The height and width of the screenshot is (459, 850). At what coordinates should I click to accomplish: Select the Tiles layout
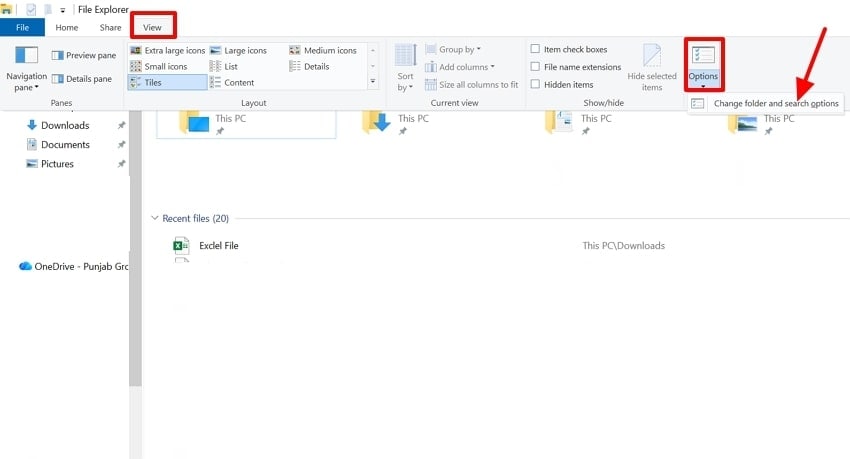pyautogui.click(x=168, y=82)
